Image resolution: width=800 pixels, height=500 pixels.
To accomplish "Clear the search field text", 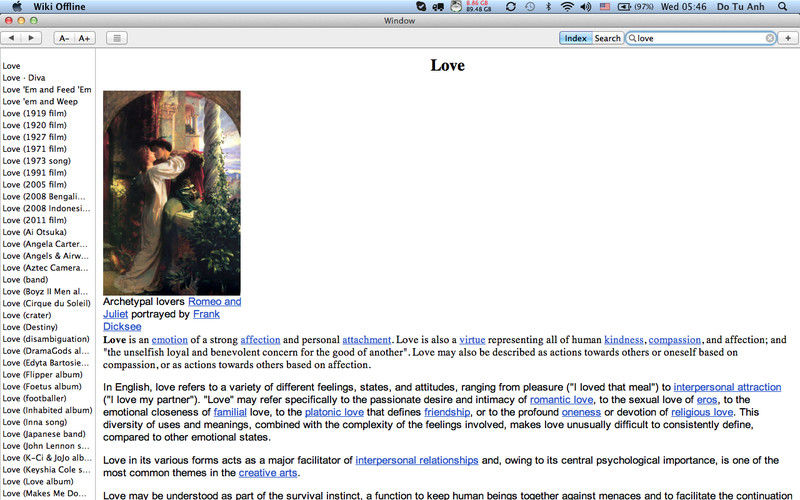I will point(769,38).
